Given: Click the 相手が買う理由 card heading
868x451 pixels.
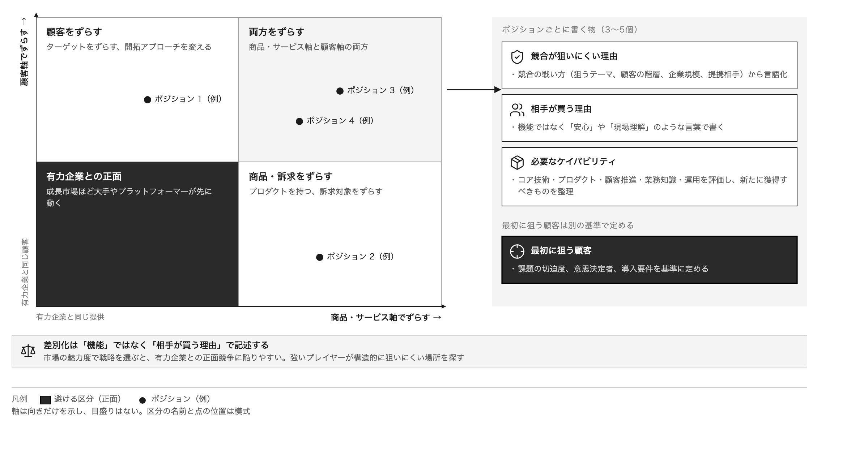Looking at the screenshot, I should tap(561, 109).
